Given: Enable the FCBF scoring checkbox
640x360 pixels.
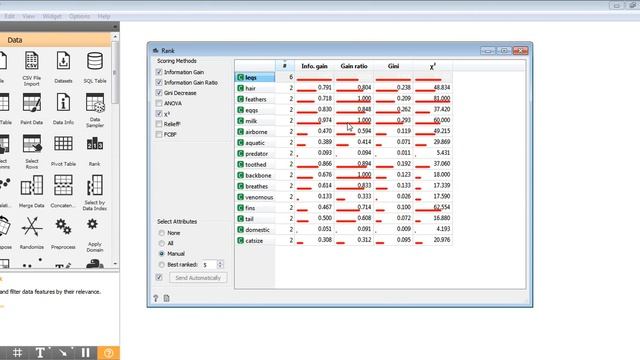Looking at the screenshot, I should click(159, 134).
